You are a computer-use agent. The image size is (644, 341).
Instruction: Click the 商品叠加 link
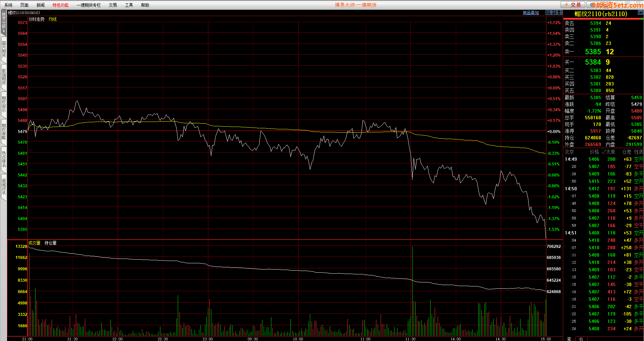[x=531, y=13]
